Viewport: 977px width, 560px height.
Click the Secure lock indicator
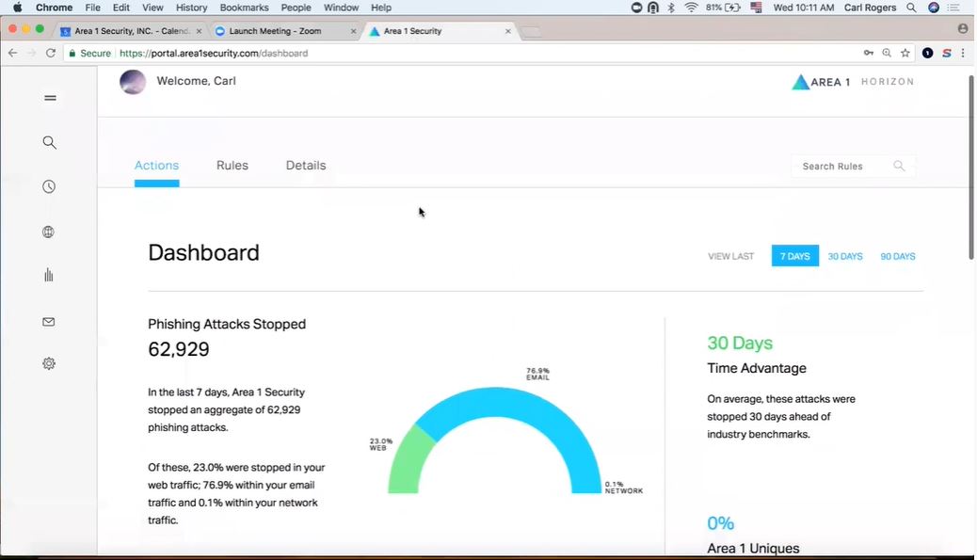pyautogui.click(x=89, y=53)
